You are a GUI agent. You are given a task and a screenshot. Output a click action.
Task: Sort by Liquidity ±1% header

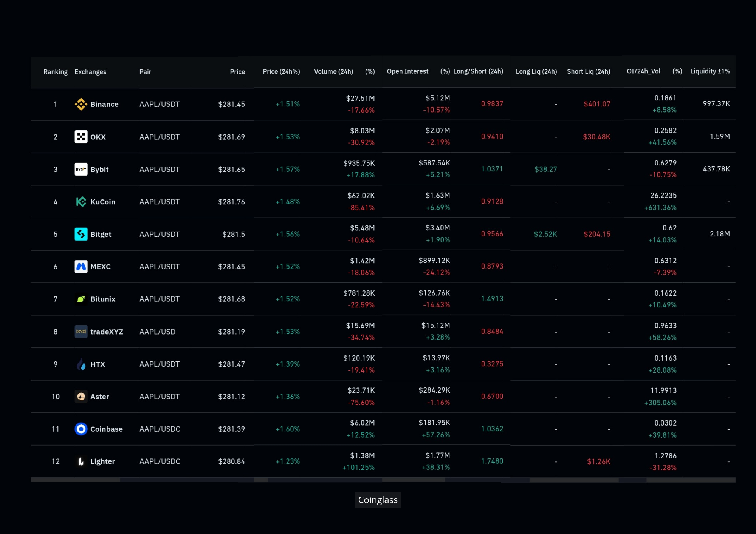pyautogui.click(x=710, y=71)
